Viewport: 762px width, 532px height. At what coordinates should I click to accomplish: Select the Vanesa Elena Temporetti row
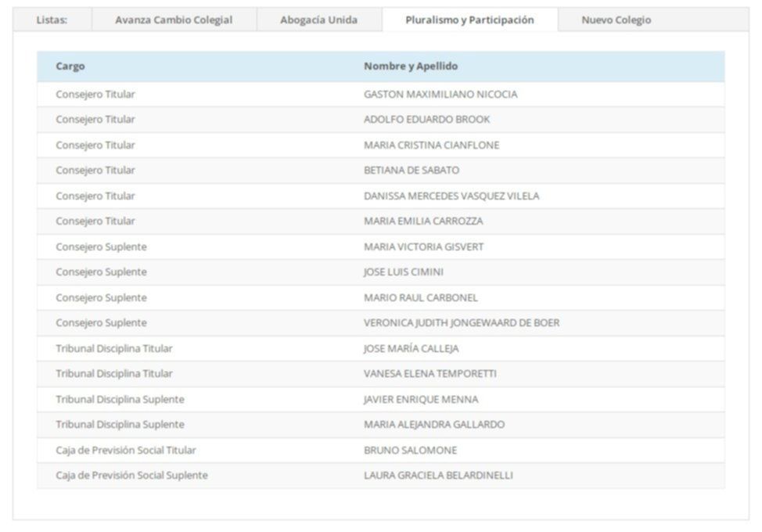430,374
